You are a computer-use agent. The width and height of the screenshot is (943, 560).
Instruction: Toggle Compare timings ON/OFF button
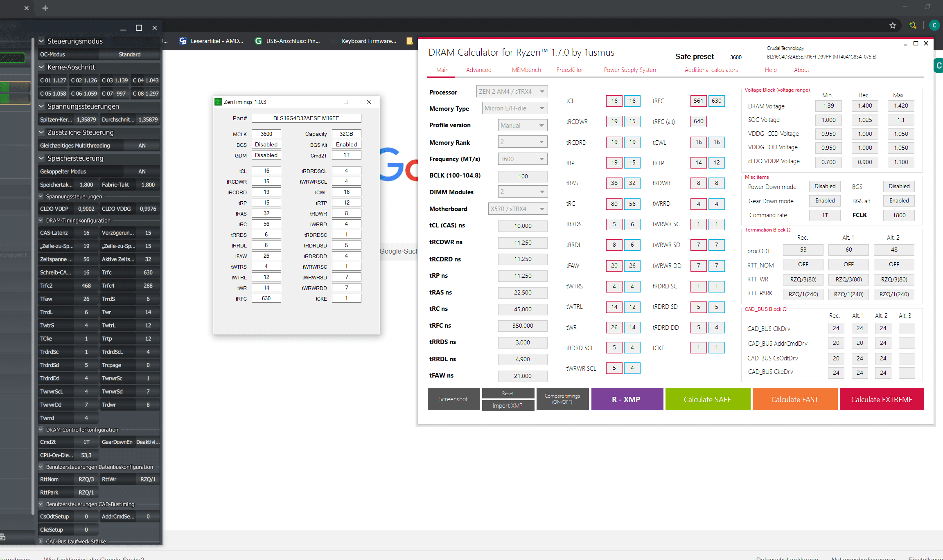point(562,399)
